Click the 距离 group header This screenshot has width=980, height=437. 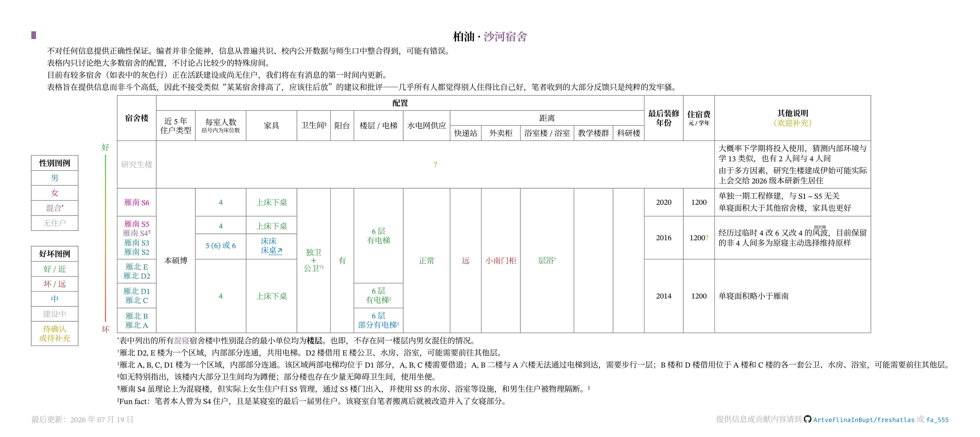pyautogui.click(x=547, y=118)
